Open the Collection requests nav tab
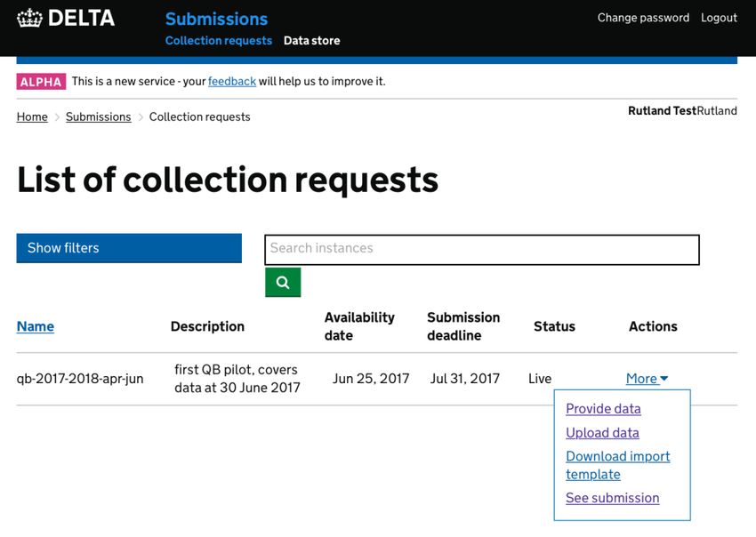The image size is (756, 537). pyautogui.click(x=219, y=41)
